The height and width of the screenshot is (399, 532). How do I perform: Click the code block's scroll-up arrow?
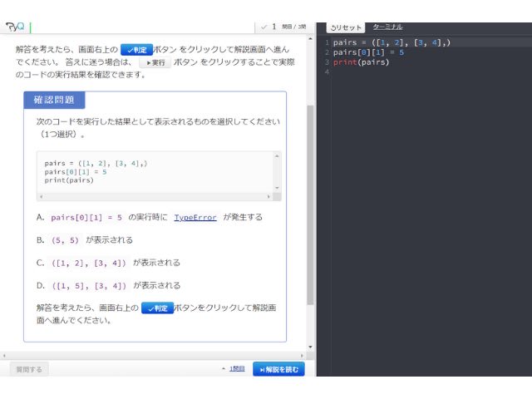click(x=277, y=156)
